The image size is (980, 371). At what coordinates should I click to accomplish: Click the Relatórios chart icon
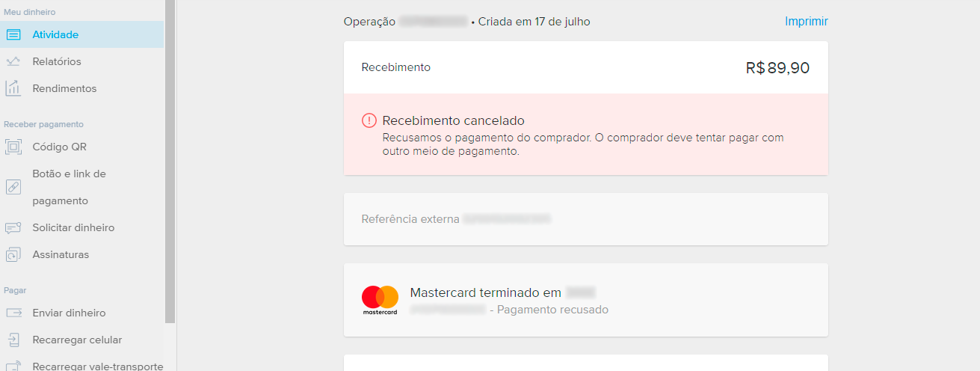click(13, 61)
